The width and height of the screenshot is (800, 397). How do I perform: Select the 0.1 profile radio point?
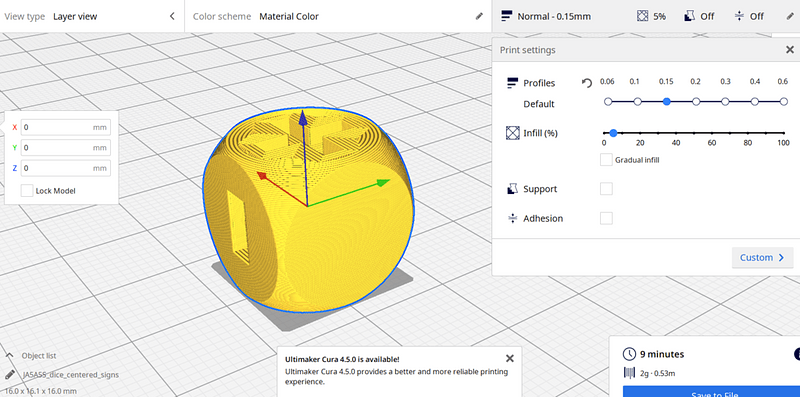point(637,102)
